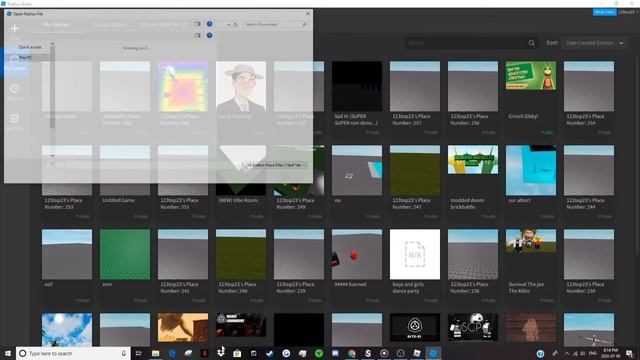Open Windows Start menu
The height and width of the screenshot is (360, 640).
(x=8, y=353)
